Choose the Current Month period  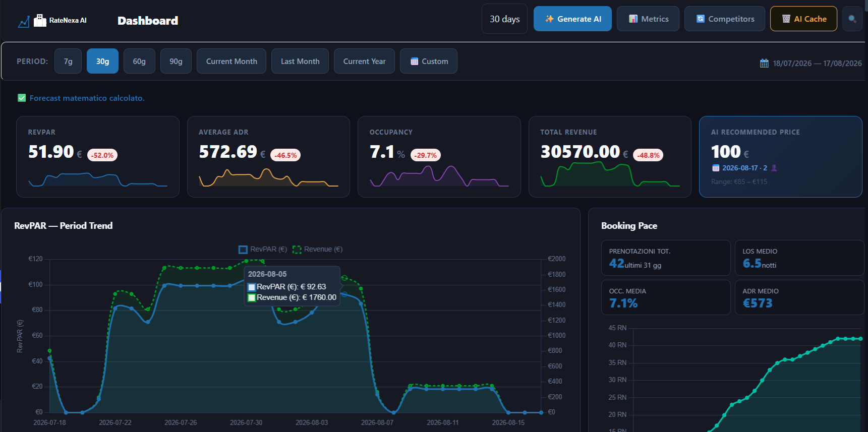click(x=232, y=61)
